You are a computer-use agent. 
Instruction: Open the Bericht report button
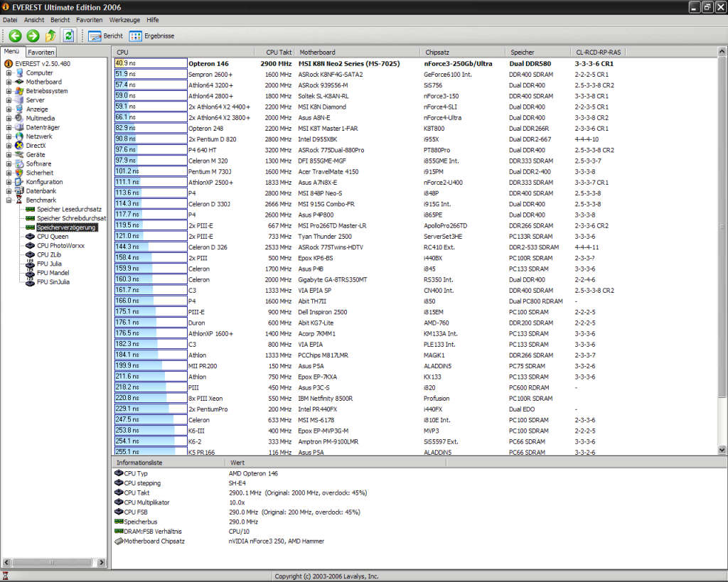point(105,36)
